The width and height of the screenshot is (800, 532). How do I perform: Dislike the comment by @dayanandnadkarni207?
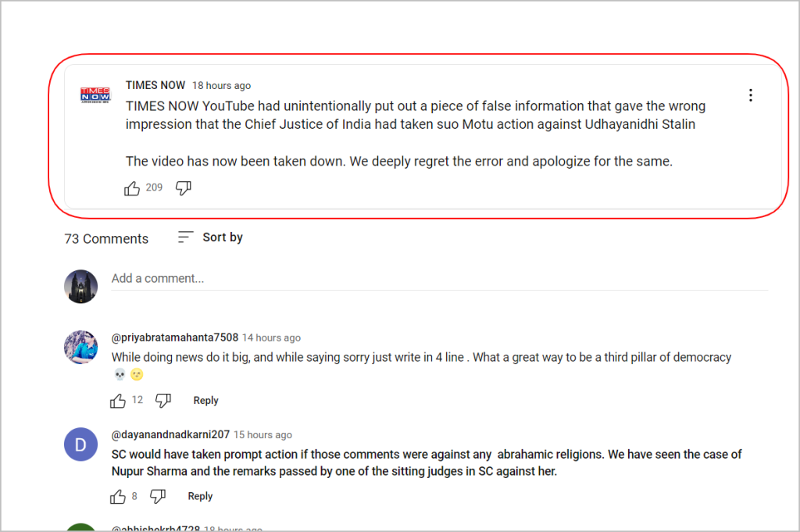coord(158,496)
